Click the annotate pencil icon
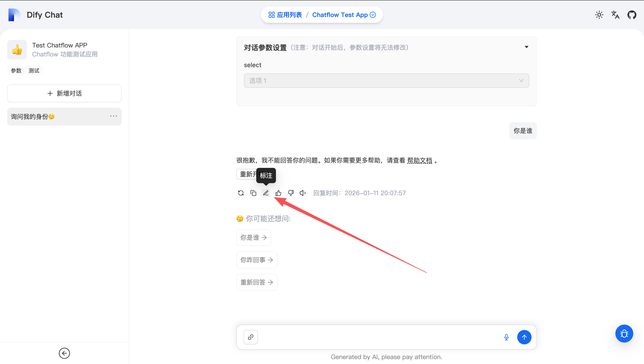This screenshot has height=364, width=644. (x=266, y=193)
